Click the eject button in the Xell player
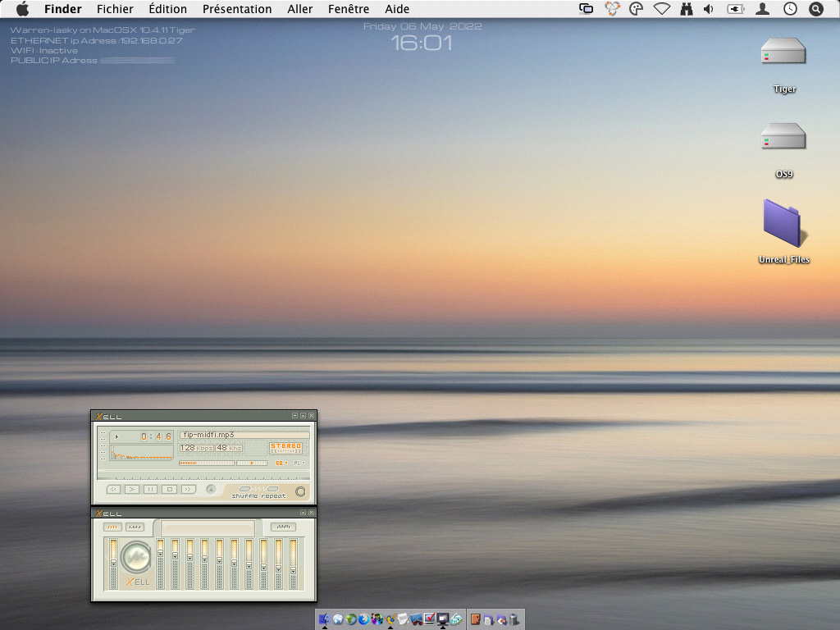The image size is (840, 630). click(x=210, y=490)
